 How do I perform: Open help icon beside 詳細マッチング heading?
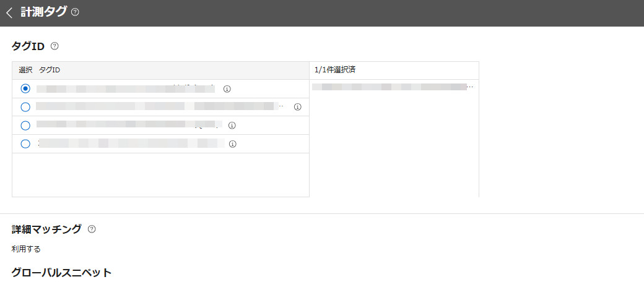[x=92, y=229]
